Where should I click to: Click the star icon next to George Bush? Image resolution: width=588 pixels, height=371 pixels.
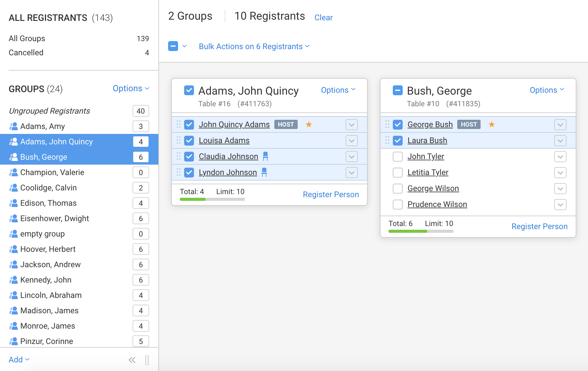[492, 124]
